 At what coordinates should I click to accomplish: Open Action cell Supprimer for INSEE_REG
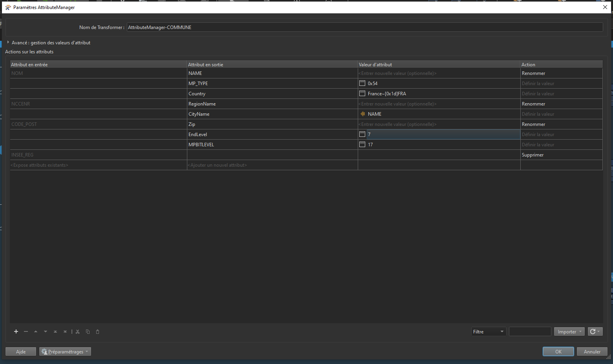pyautogui.click(x=562, y=155)
